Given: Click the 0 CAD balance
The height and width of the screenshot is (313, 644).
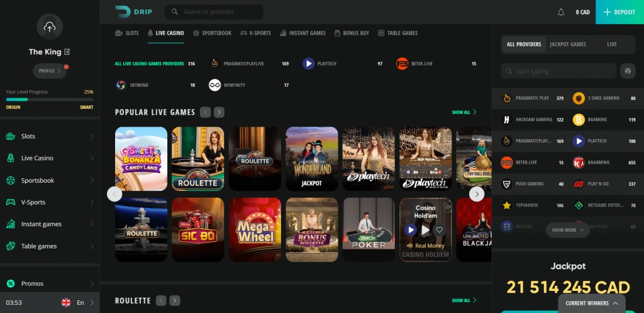Looking at the screenshot, I should [x=582, y=13].
